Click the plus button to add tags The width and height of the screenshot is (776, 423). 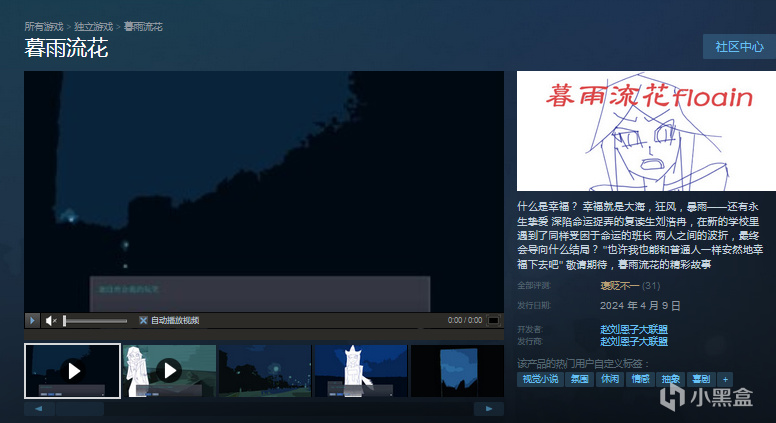(x=726, y=379)
